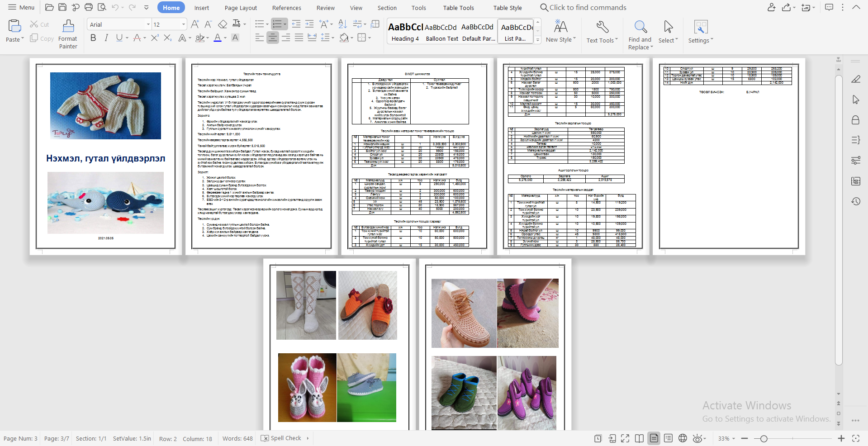The image size is (868, 446).
Task: Toggle Spell Check in the status bar
Action: [281, 438]
